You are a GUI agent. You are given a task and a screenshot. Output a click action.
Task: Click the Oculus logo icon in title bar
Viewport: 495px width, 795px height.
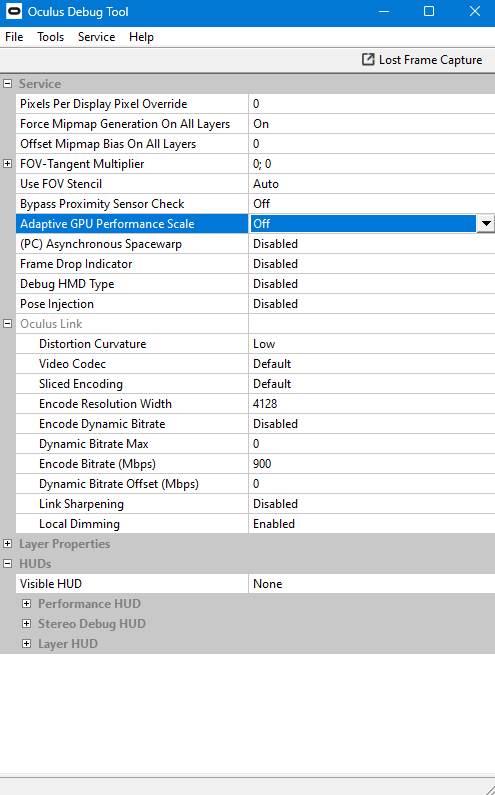point(14,11)
